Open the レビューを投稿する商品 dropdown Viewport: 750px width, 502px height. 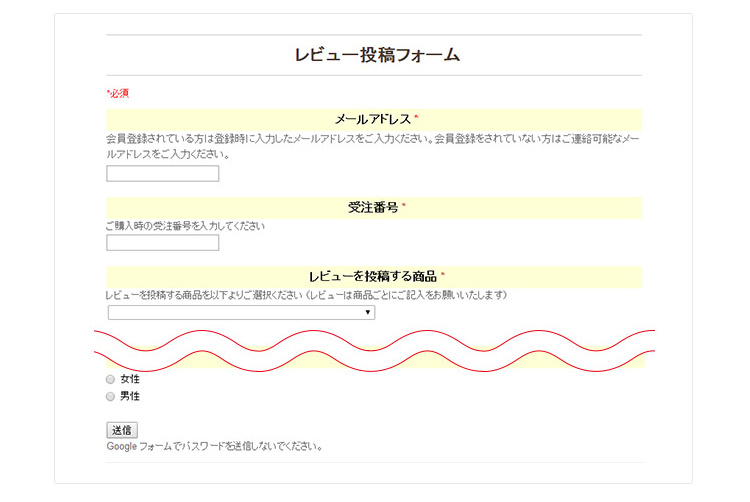pos(242,312)
